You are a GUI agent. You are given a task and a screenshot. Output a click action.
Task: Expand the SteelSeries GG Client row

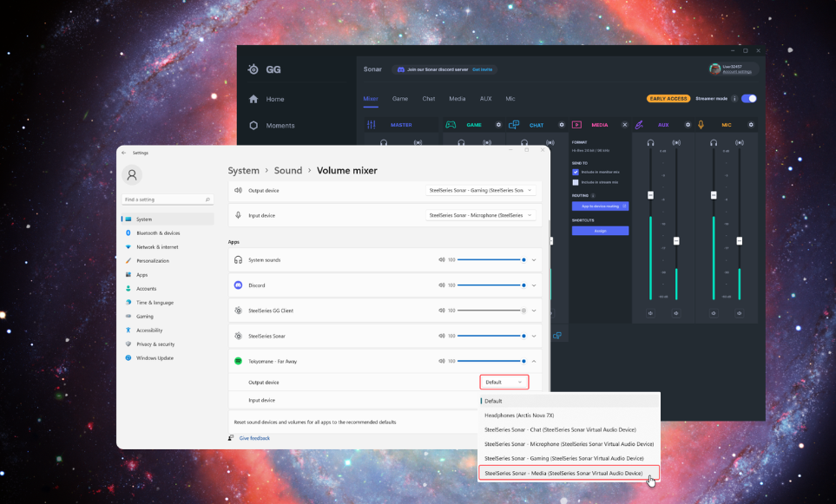point(534,311)
